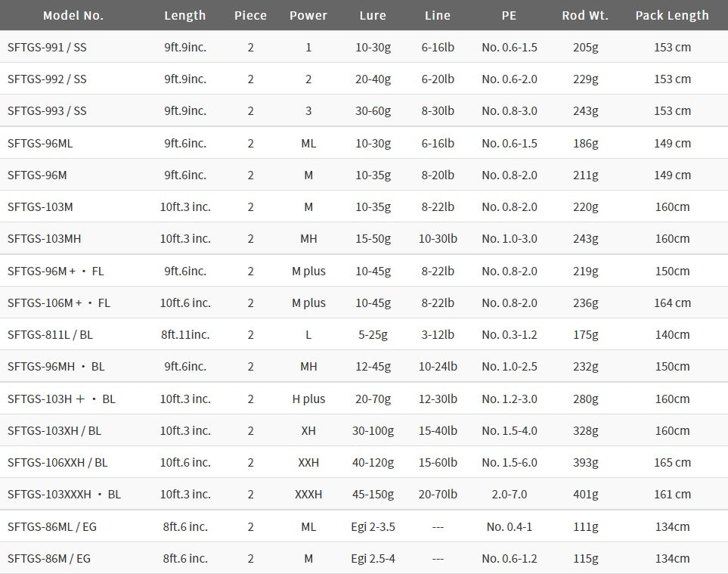728x574 pixels.
Task: Select model SFTGS-991 / SS
Action: (x=47, y=47)
